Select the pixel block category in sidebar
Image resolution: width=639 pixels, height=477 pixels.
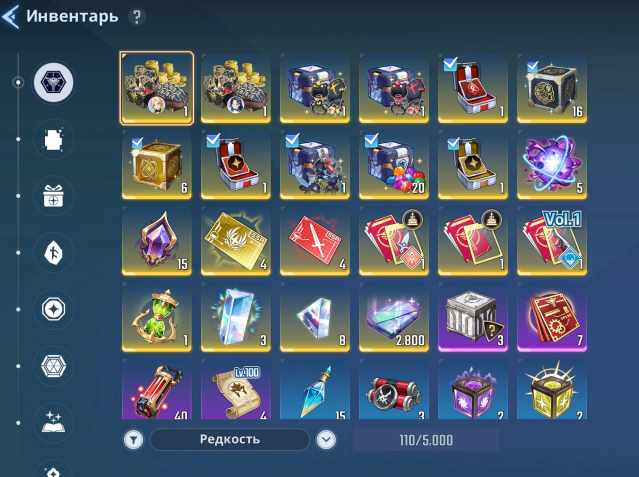[53, 139]
